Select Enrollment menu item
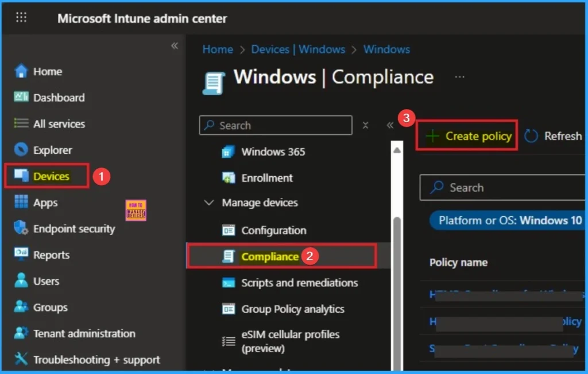The width and height of the screenshot is (588, 374). (266, 178)
